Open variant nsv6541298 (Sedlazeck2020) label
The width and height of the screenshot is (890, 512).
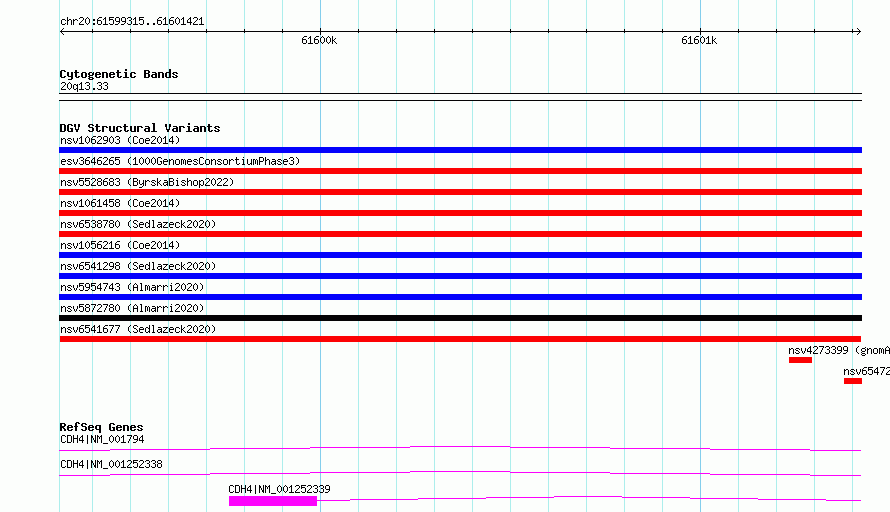[138, 266]
